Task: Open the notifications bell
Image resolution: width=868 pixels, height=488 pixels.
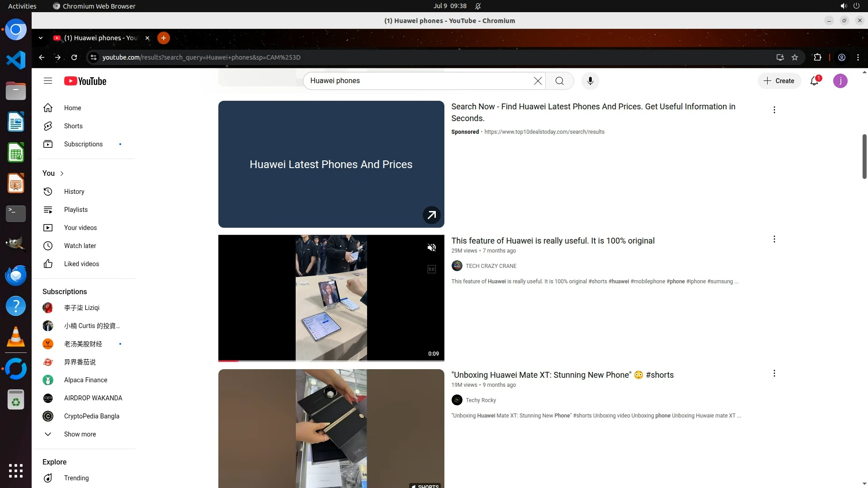Action: 814,81
